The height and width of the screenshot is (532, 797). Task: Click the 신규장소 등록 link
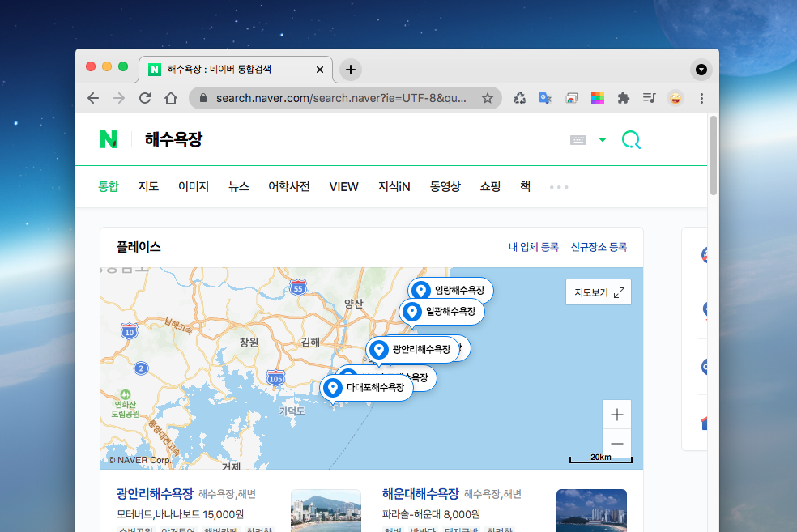tap(599, 247)
